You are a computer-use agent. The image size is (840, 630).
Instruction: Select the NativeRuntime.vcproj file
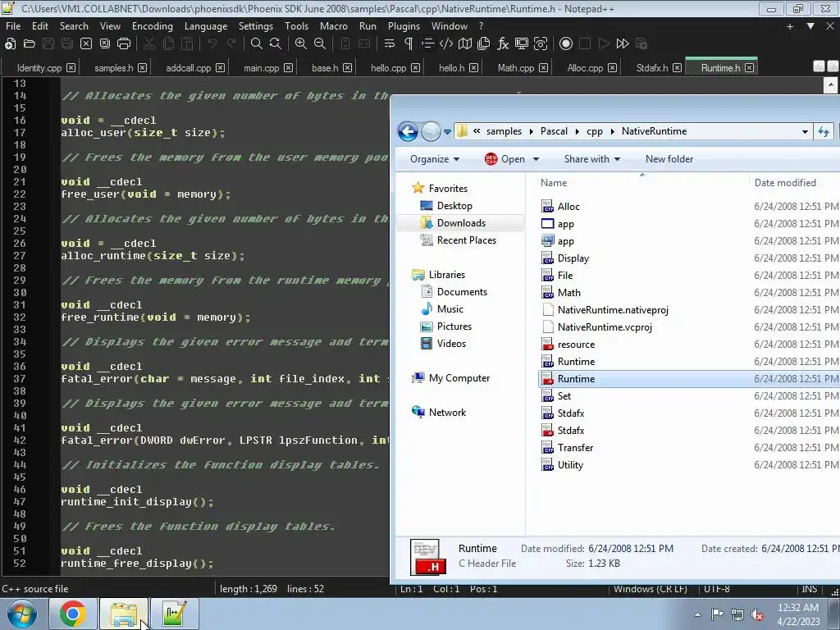point(605,327)
